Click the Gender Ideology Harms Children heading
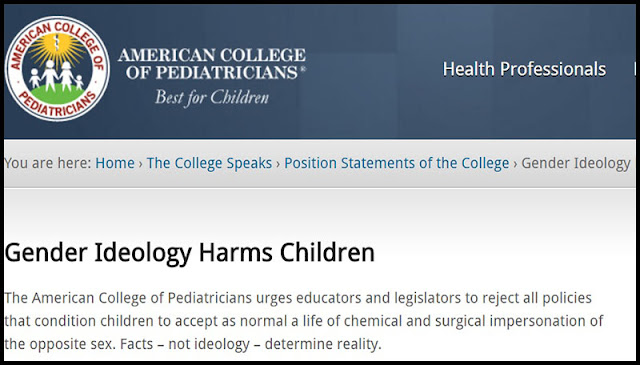Viewport: 640px width, 365px height. coord(189,253)
